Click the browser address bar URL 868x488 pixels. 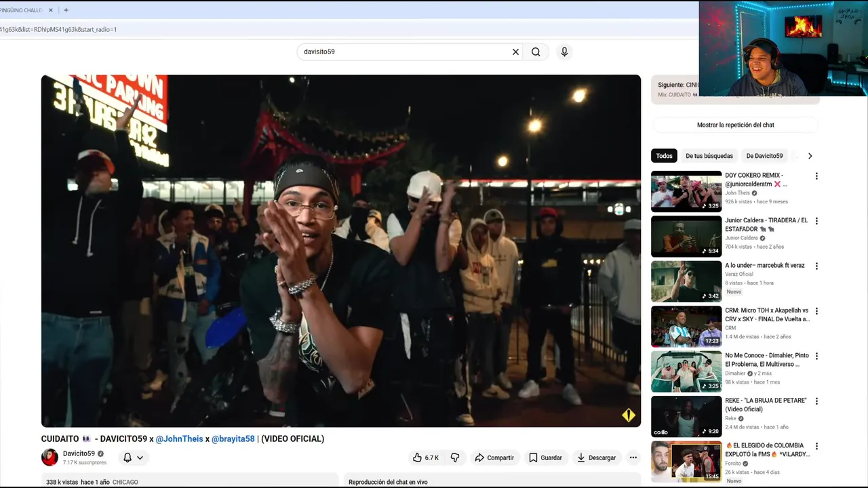point(58,30)
